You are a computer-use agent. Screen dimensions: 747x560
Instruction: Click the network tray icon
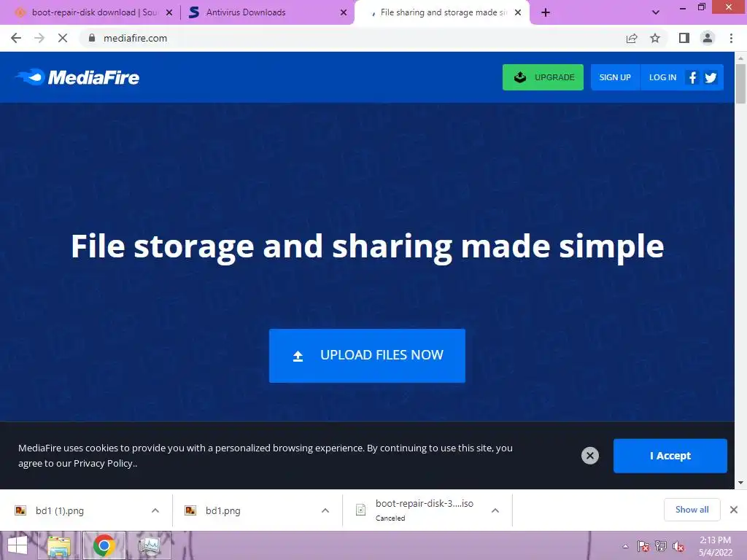click(661, 546)
